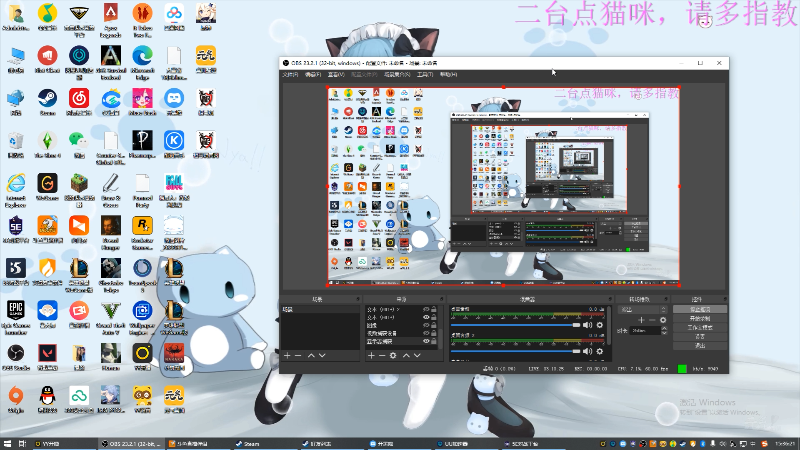Increase transition duration with up arrow
This screenshot has width=800, height=450.
pyautogui.click(x=664, y=329)
